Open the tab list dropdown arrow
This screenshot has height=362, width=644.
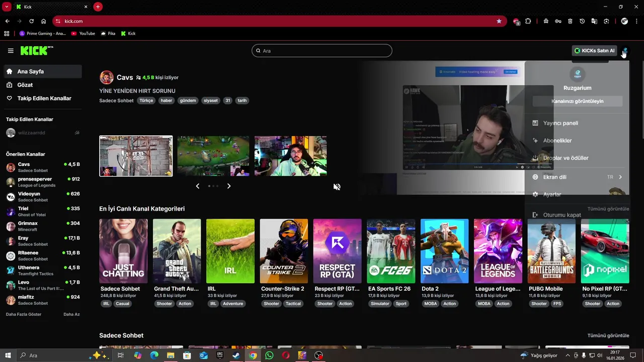click(7, 7)
